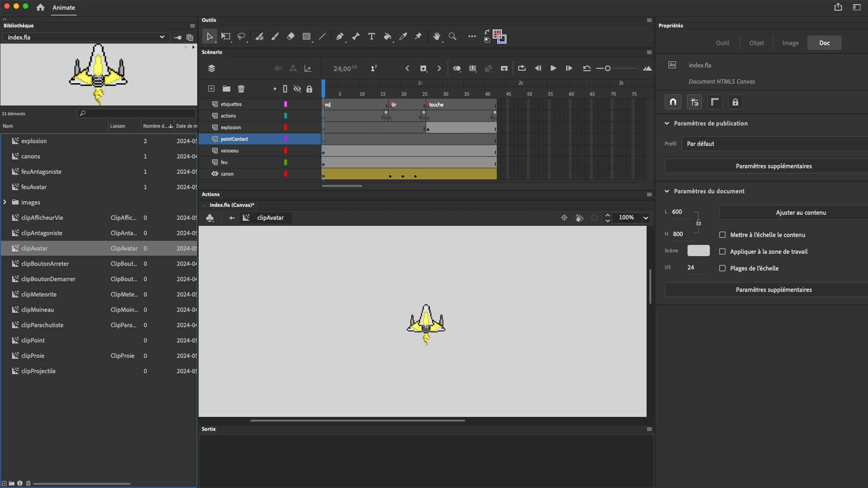Check Appliquer à la zone de travail
The height and width of the screenshot is (488, 868).
723,251
